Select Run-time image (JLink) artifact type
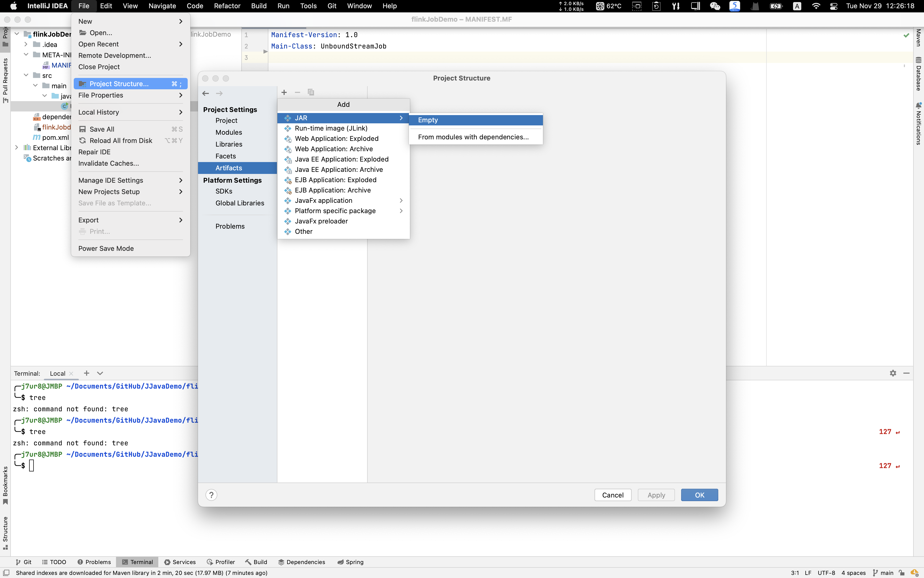The image size is (924, 578). click(343, 128)
